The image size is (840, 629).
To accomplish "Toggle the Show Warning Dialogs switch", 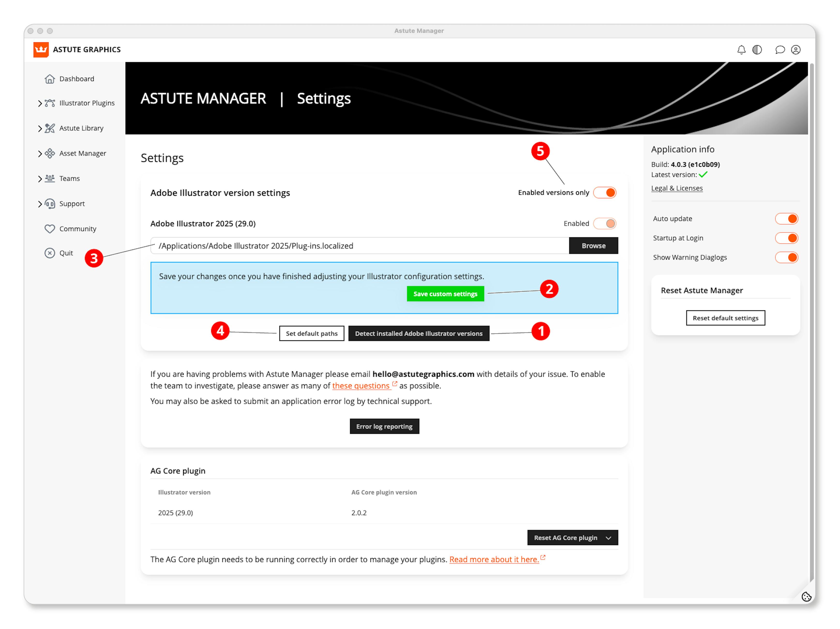I will [787, 257].
